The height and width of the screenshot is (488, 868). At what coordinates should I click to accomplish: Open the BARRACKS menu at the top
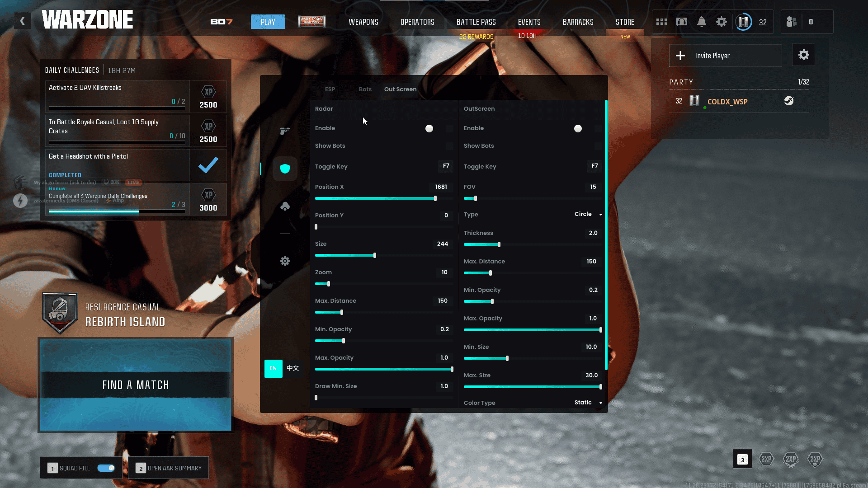click(578, 22)
